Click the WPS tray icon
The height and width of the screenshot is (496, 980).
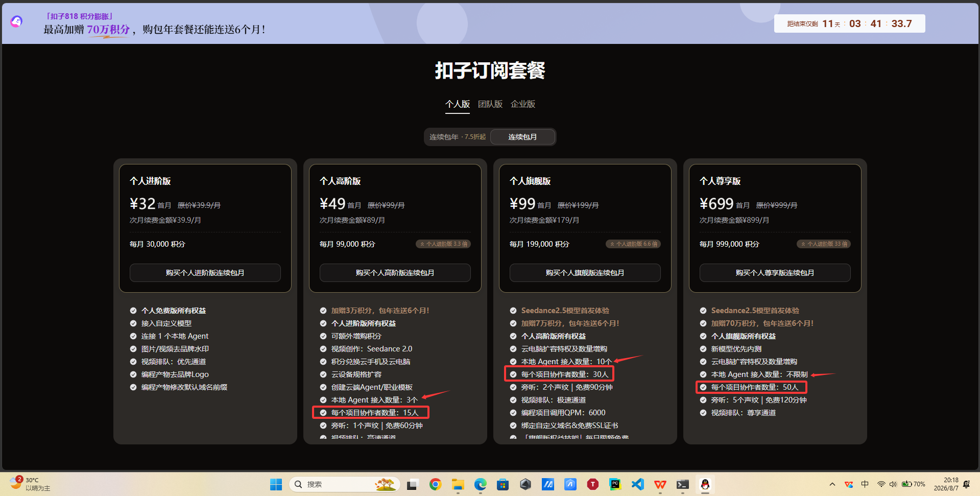pos(849,484)
